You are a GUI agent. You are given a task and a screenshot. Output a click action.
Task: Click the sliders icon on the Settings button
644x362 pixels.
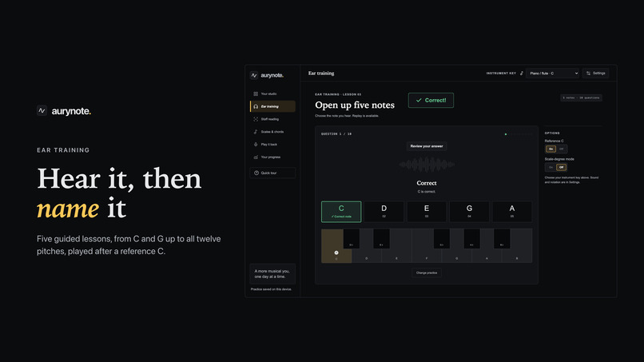[589, 74]
